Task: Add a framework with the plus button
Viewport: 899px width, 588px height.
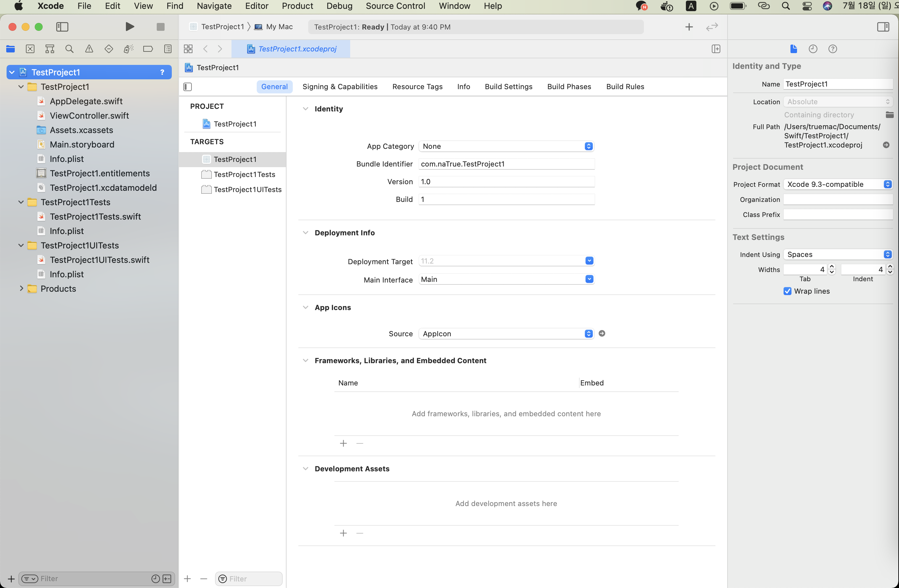Action: coord(343,443)
